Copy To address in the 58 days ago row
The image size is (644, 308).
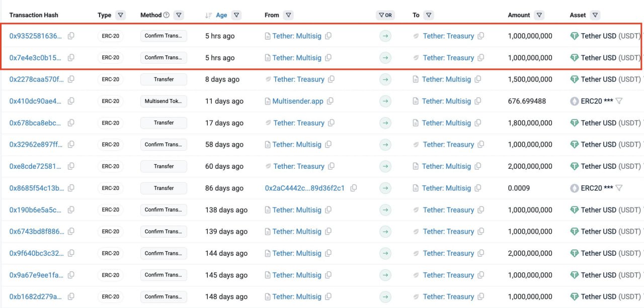coord(481,144)
